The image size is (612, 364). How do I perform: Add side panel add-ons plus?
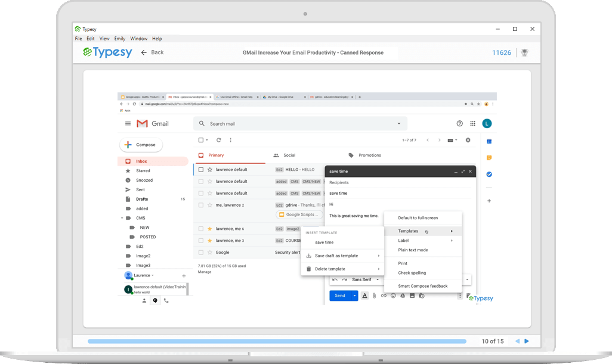tap(489, 201)
